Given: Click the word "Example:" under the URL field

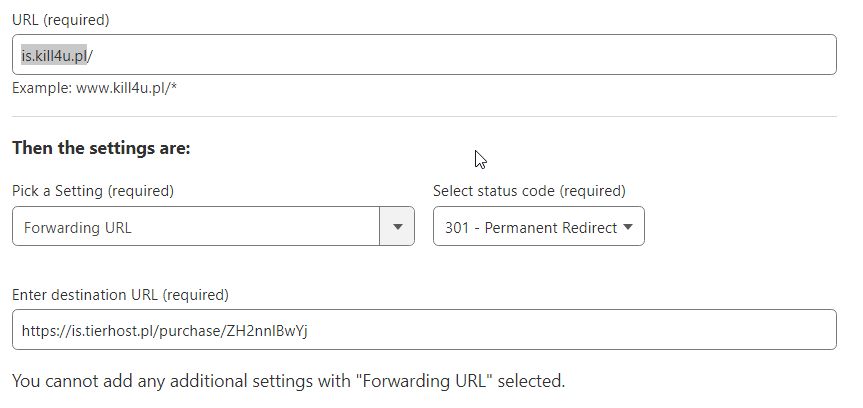Looking at the screenshot, I should point(42,88).
